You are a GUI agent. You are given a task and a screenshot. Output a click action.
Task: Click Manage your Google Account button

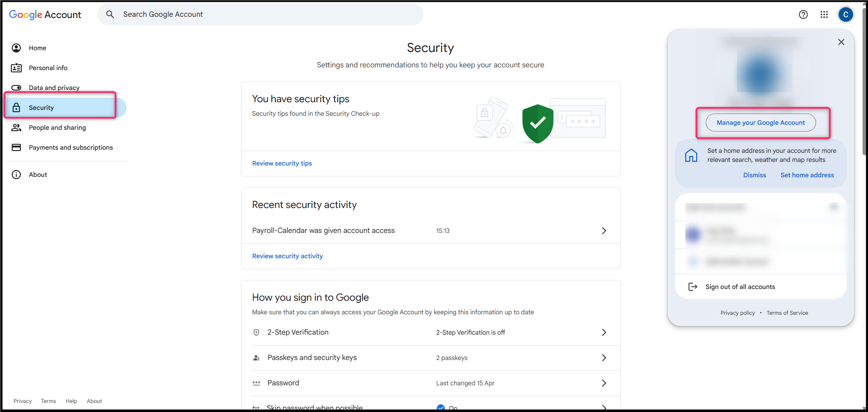coord(761,123)
